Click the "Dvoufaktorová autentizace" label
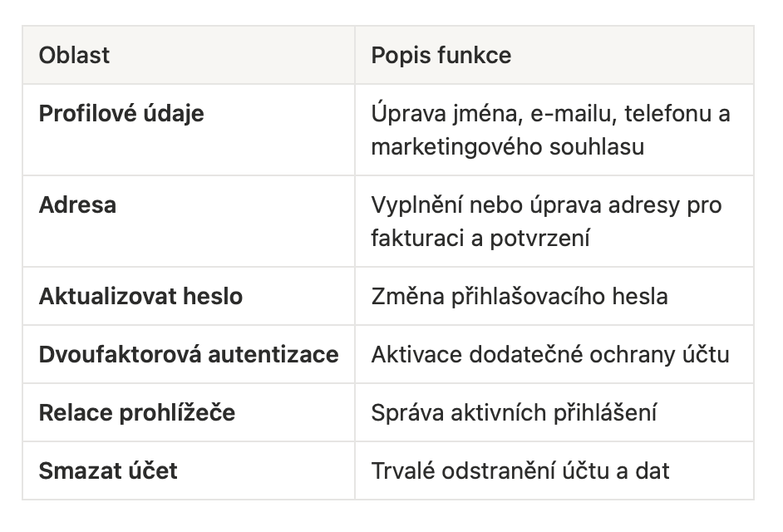Viewport: 783px width, 532px height. pos(189,355)
